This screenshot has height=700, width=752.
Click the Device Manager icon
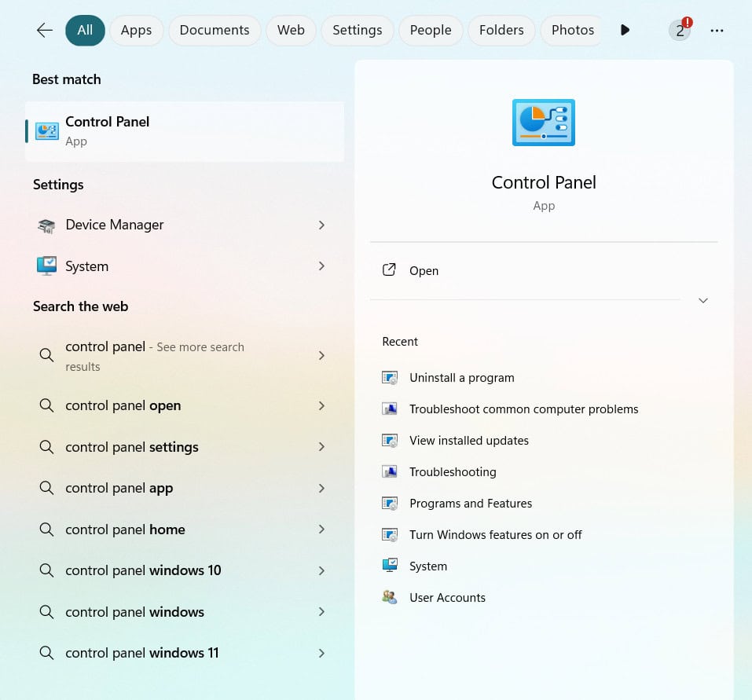[x=46, y=225]
